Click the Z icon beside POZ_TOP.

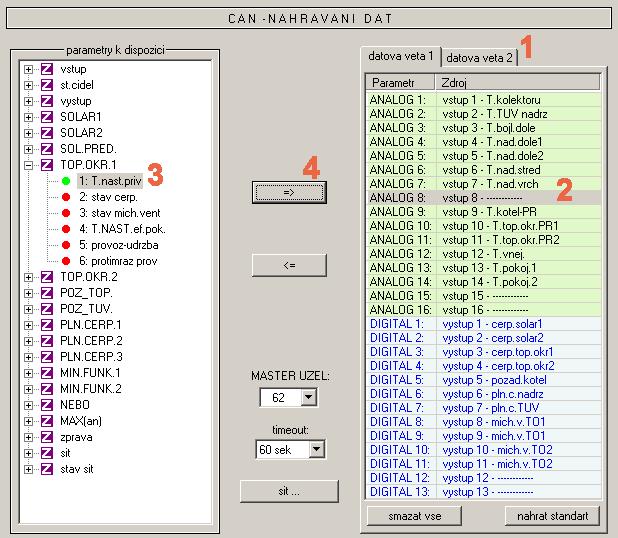point(47,293)
